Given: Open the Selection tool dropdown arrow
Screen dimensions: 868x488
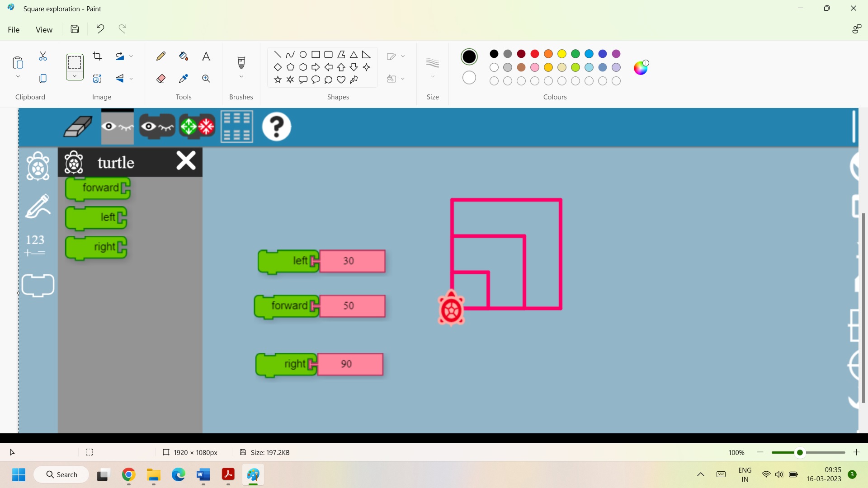Looking at the screenshot, I should pyautogui.click(x=75, y=76).
